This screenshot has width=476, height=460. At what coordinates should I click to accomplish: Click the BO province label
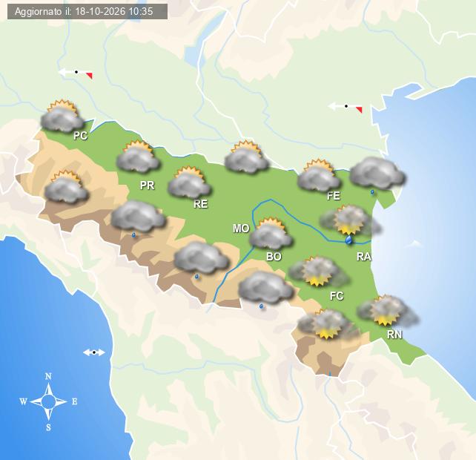(274, 257)
